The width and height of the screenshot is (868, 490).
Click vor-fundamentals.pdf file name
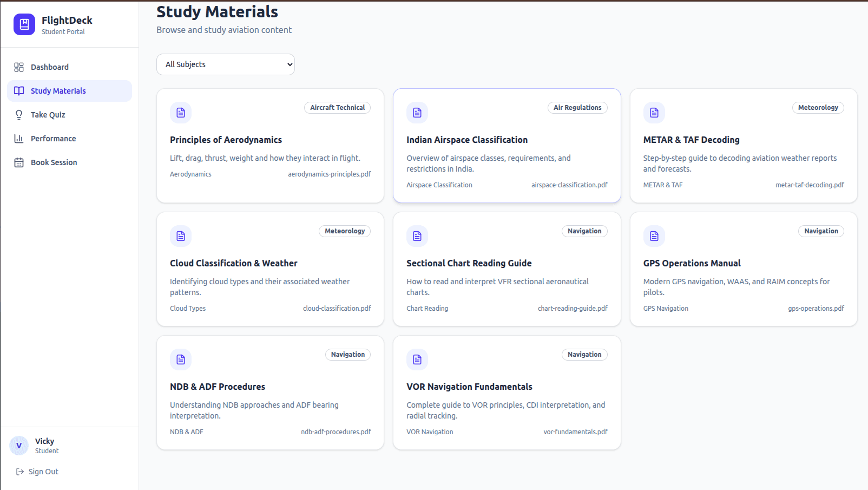[x=576, y=432]
